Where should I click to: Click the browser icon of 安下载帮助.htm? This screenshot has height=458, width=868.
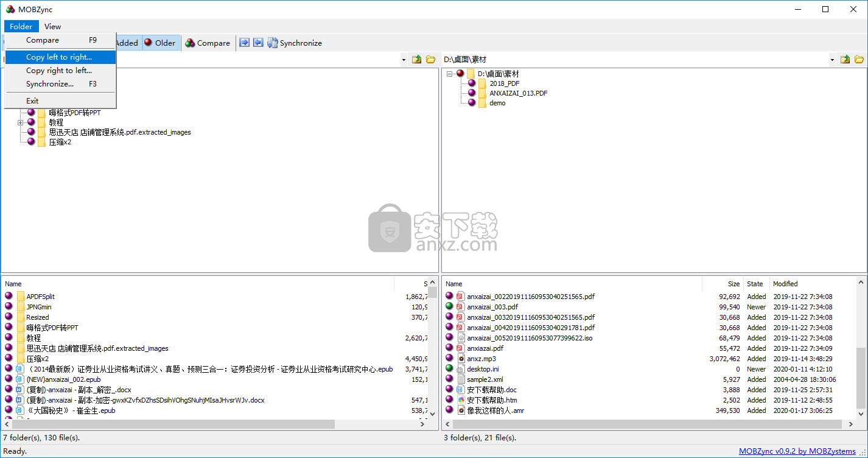click(x=460, y=400)
